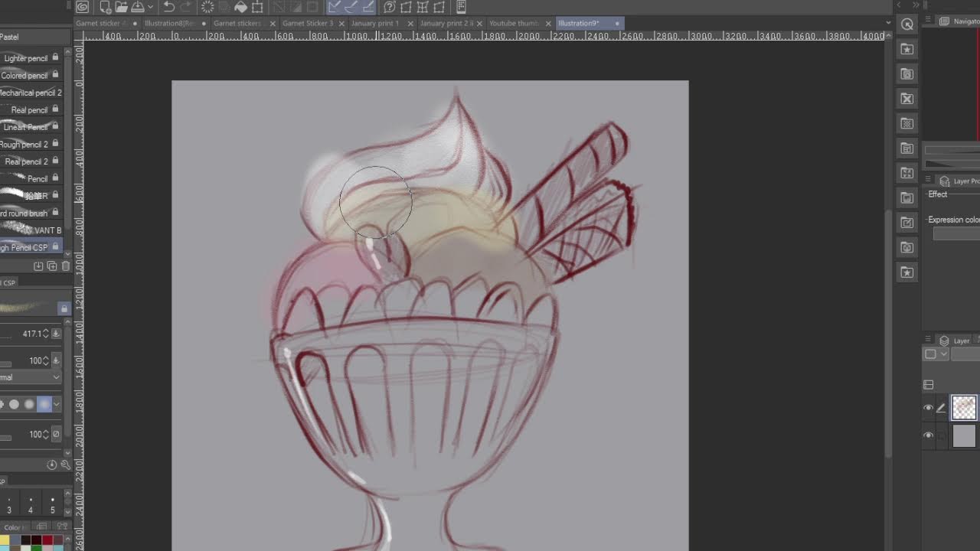980x551 pixels.
Task: Hide the gray paper layer eye icon
Action: [x=928, y=435]
